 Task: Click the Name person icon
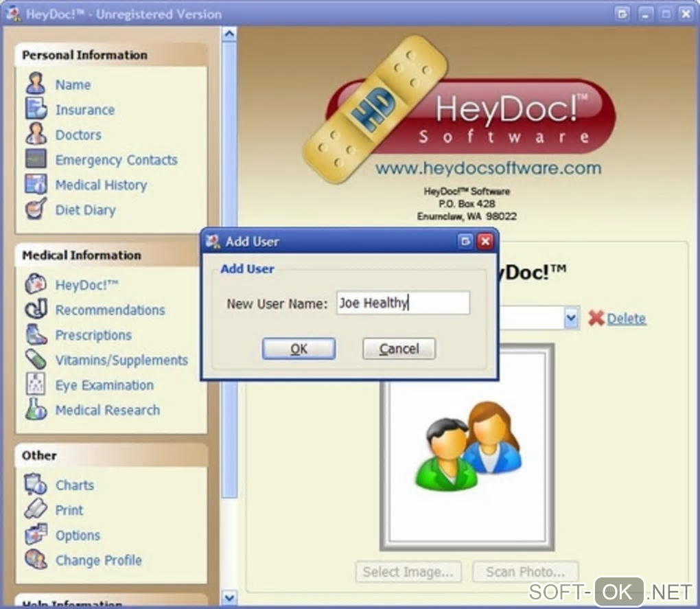pyautogui.click(x=36, y=84)
